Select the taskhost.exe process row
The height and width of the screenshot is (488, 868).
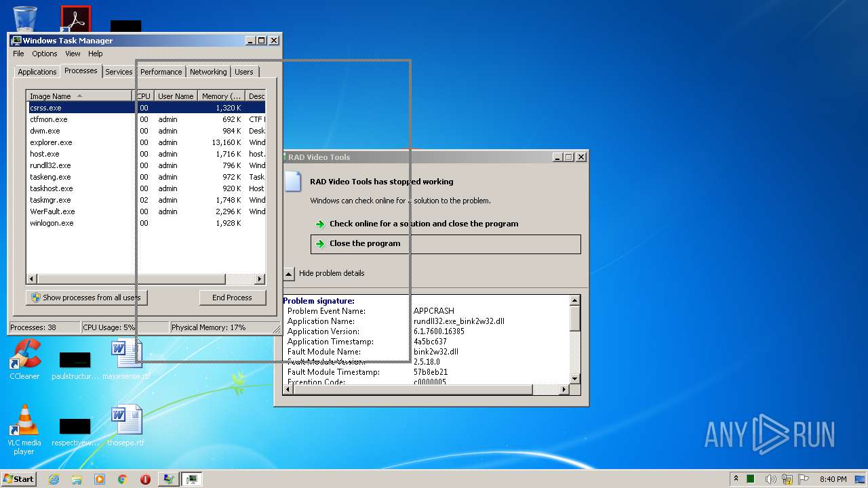146,188
